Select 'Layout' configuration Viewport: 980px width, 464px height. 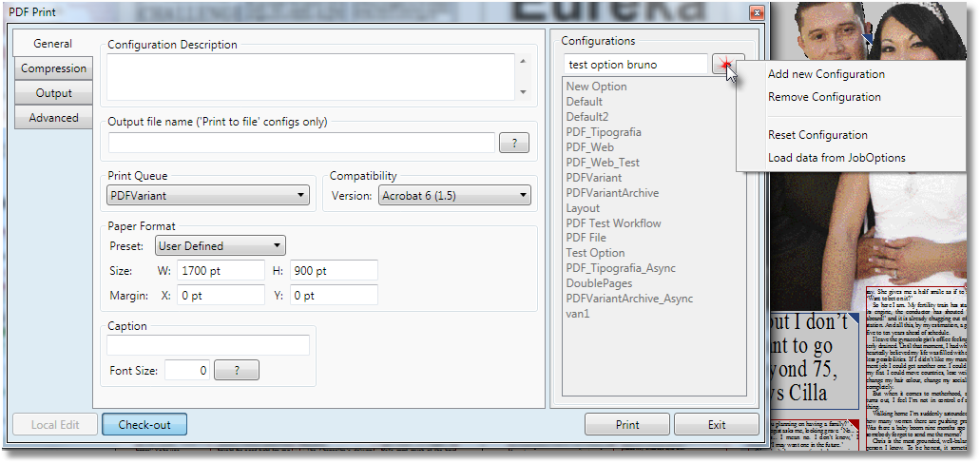pyautogui.click(x=583, y=207)
